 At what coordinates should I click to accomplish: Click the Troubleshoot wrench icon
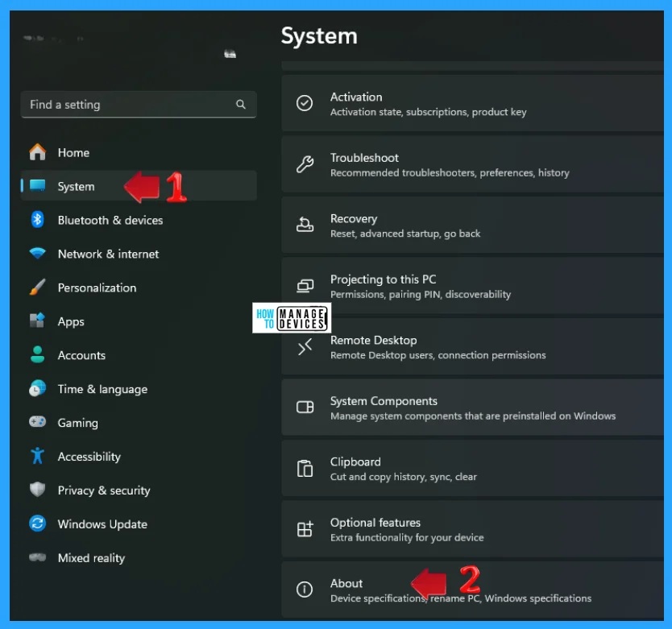pyautogui.click(x=305, y=164)
